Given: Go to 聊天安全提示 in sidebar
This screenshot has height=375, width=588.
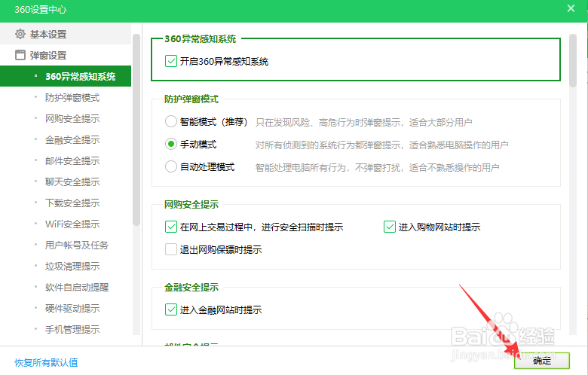Looking at the screenshot, I should tap(72, 181).
